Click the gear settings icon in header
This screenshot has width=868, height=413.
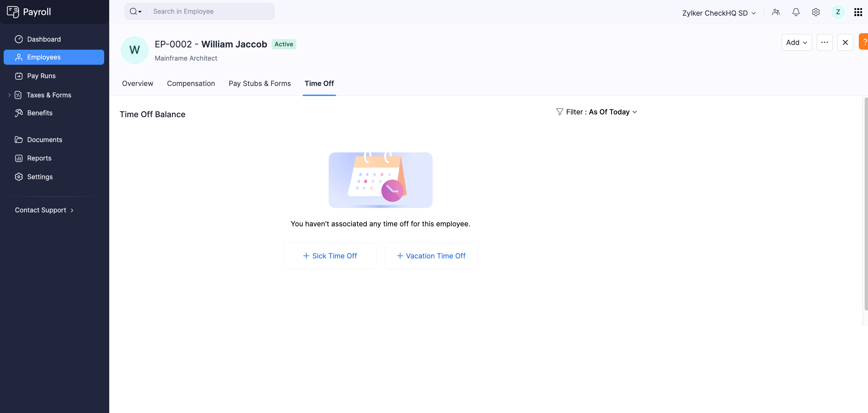pyautogui.click(x=816, y=12)
